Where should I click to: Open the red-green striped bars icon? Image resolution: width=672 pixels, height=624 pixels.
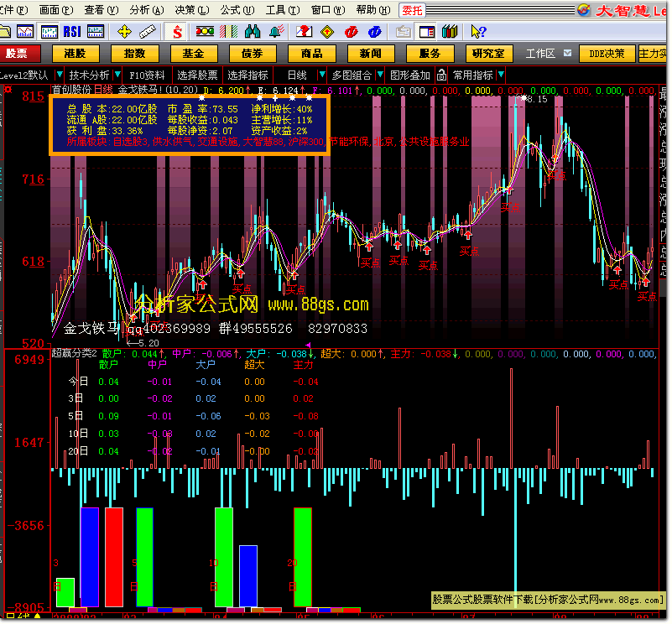coord(229,32)
